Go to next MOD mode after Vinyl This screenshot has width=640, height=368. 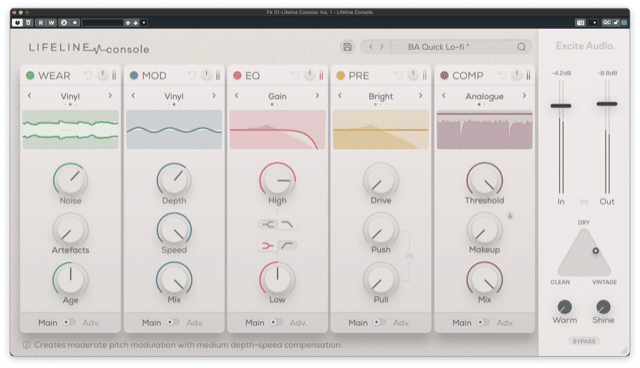[214, 96]
